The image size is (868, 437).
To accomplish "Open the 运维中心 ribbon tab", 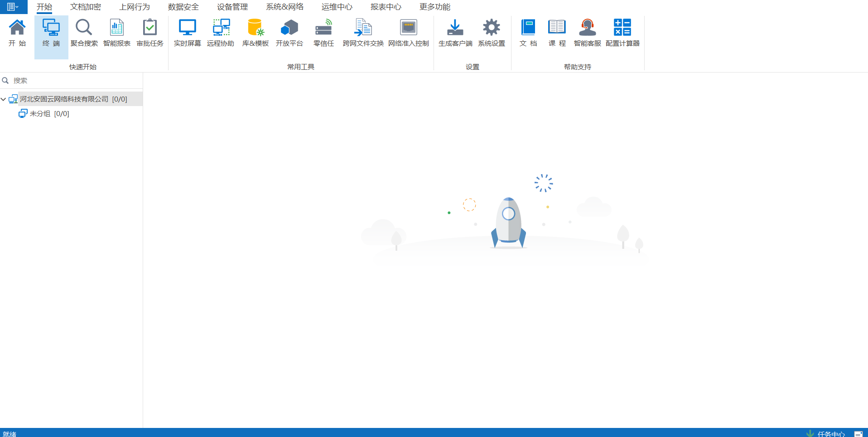I will 337,7.
